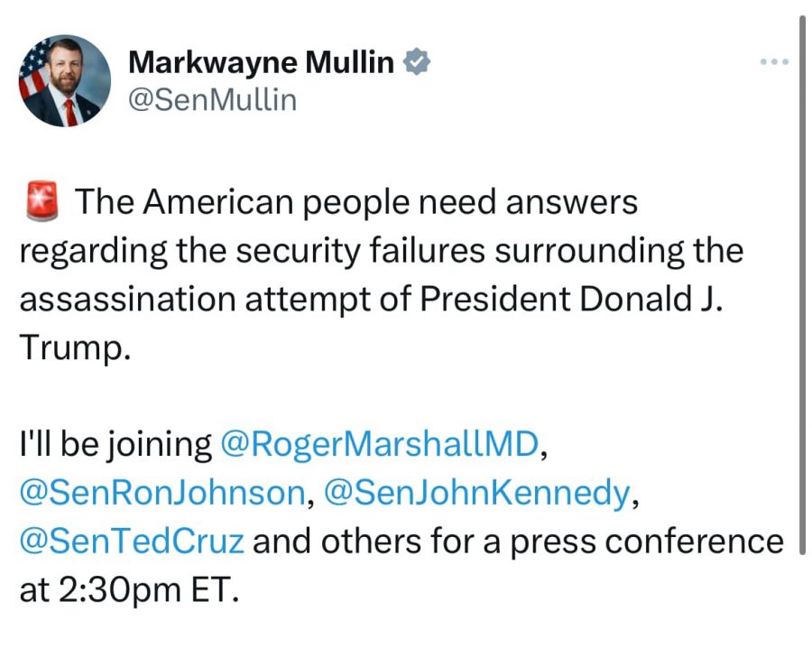Screen dimensions: 812x648
Task: Open the three-dot more options menu
Action: point(774,61)
